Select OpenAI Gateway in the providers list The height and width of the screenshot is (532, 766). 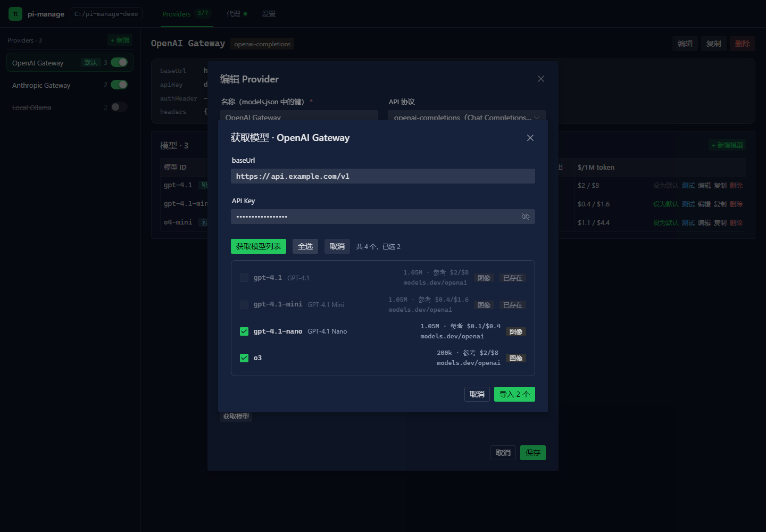tap(70, 62)
